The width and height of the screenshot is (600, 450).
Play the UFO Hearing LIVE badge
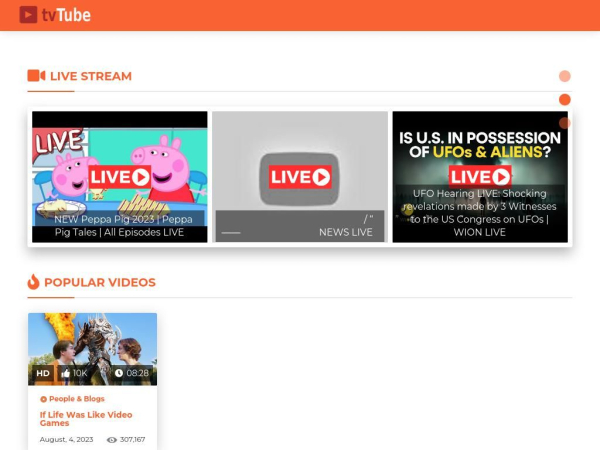point(480,176)
